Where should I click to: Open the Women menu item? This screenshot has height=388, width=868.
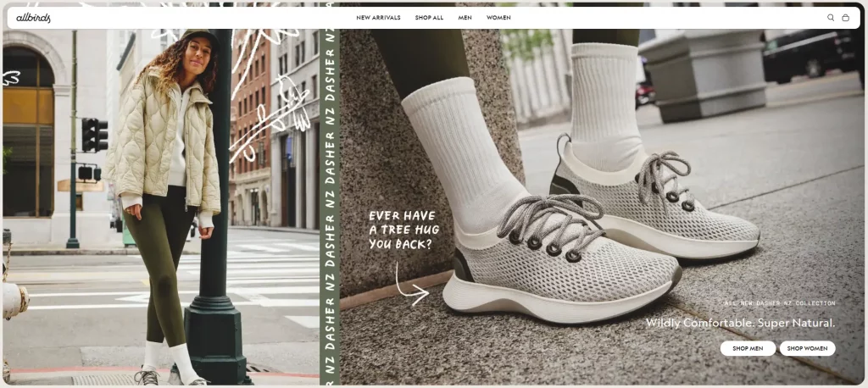click(498, 18)
